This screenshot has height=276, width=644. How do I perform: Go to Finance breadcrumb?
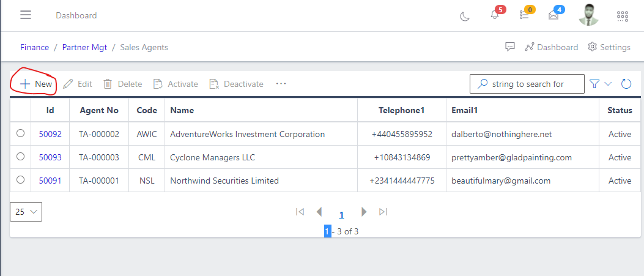[34, 47]
